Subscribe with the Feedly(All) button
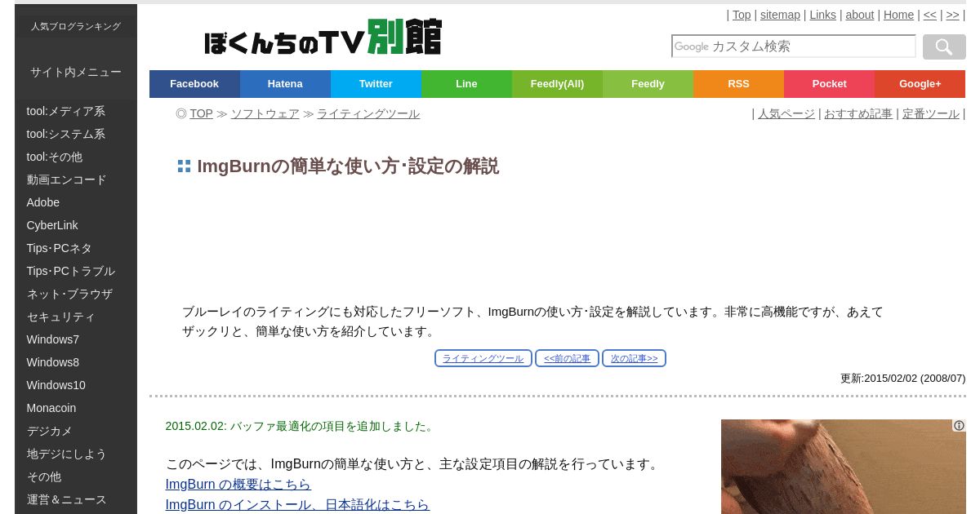The image size is (980, 514). pos(557,84)
